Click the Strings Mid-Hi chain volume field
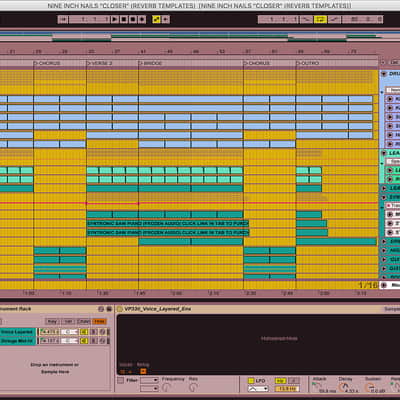This screenshot has height=400, width=400. (x=49, y=341)
